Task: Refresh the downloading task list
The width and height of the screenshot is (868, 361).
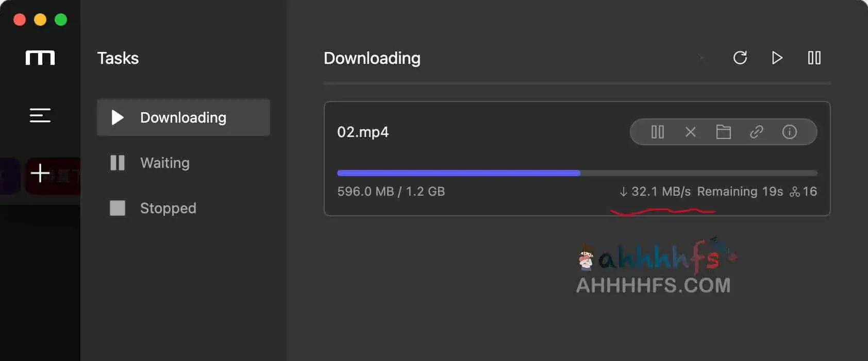Action: coord(740,58)
